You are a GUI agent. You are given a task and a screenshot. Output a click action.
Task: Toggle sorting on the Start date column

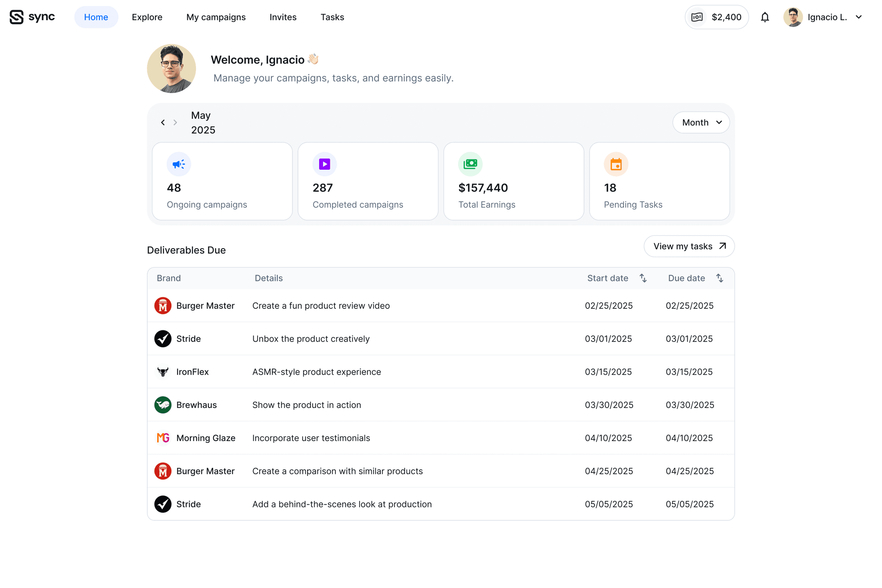coord(643,278)
